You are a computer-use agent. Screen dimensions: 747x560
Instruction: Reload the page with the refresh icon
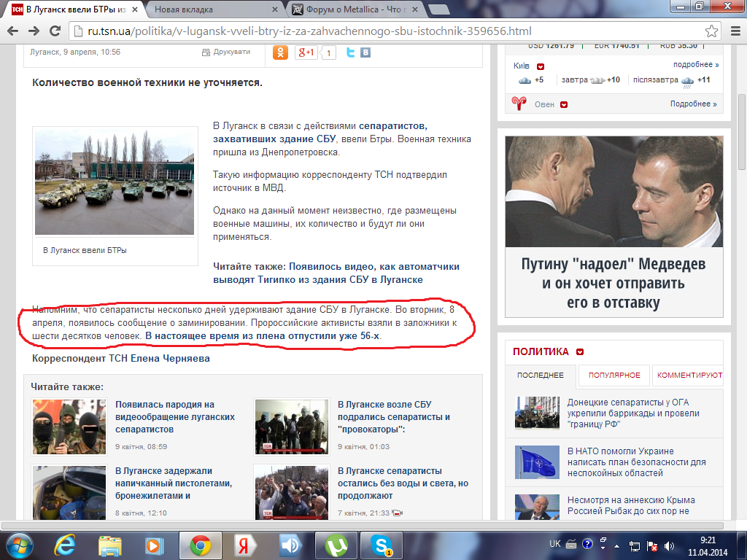(x=55, y=31)
